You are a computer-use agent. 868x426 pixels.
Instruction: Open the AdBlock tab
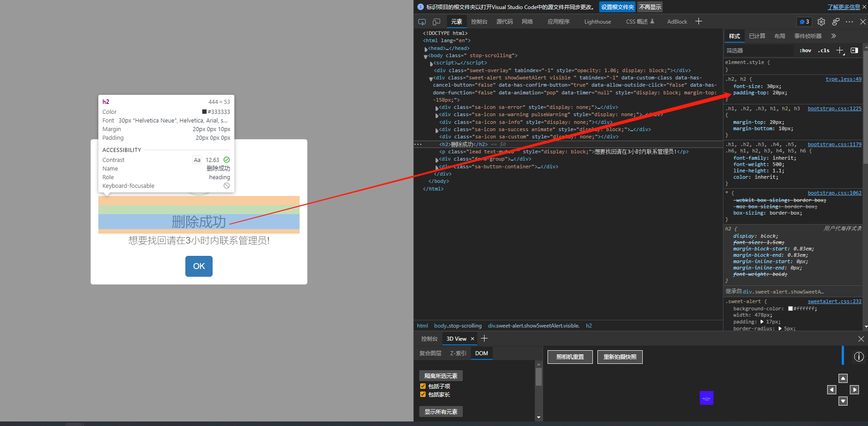[677, 22]
